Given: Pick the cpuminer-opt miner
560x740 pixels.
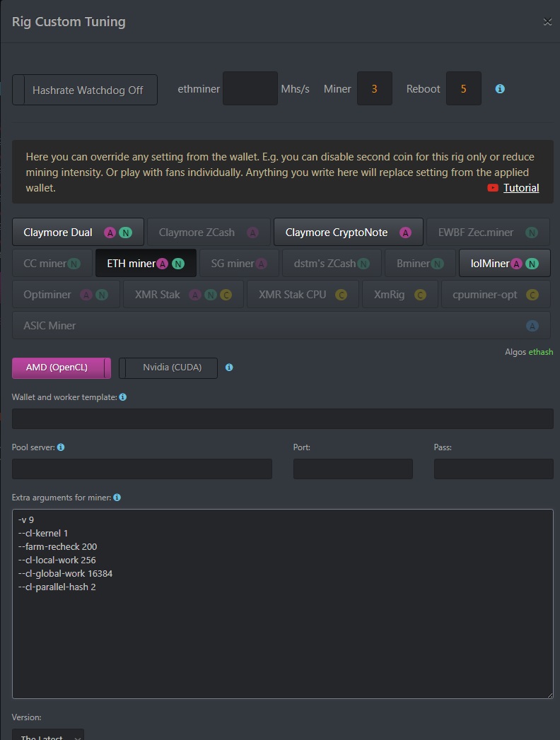Looking at the screenshot, I should (496, 295).
